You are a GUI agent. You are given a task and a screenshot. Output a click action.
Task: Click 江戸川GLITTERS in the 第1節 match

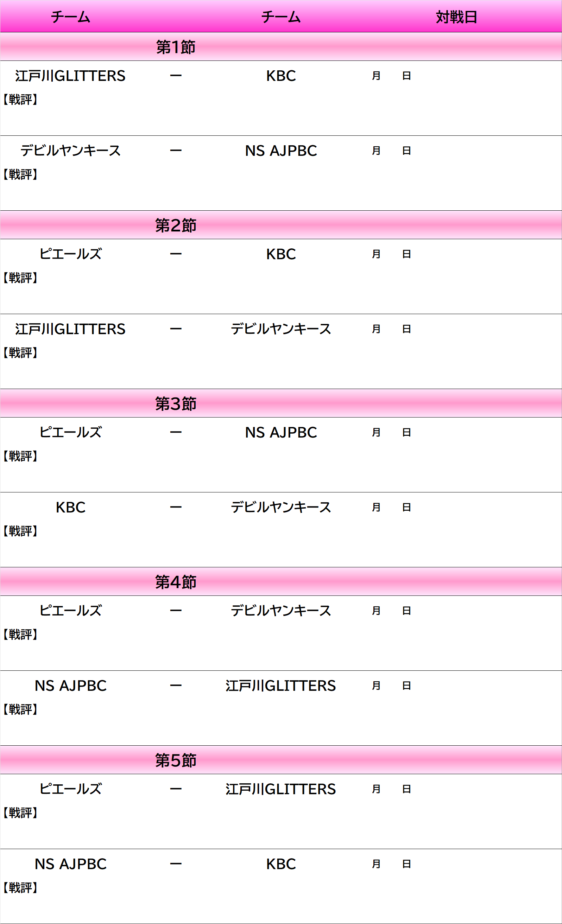coord(70,76)
